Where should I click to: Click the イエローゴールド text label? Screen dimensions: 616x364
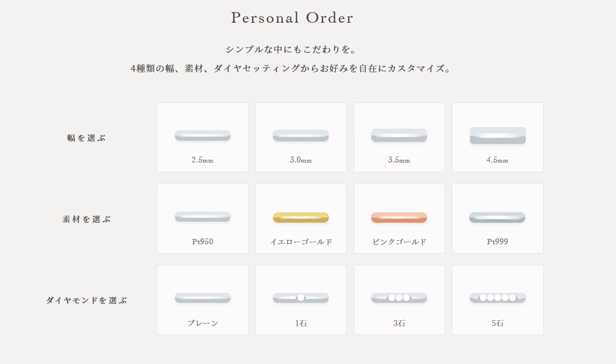301,242
